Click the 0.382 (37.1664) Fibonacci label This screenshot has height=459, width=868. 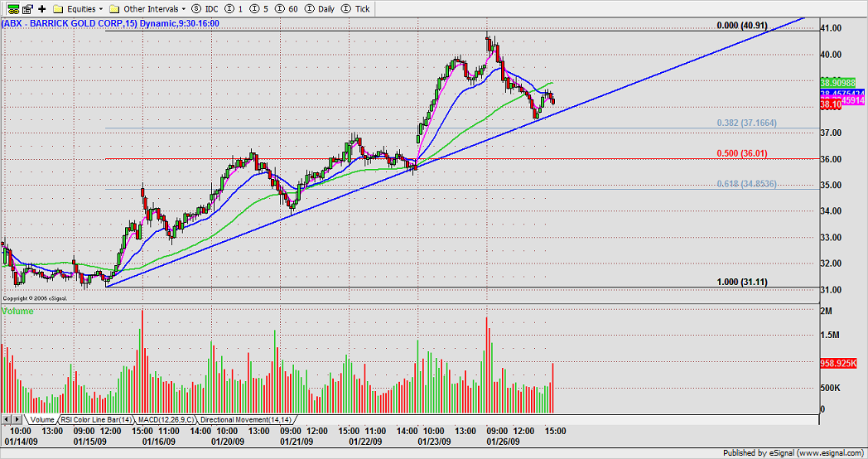[747, 123]
